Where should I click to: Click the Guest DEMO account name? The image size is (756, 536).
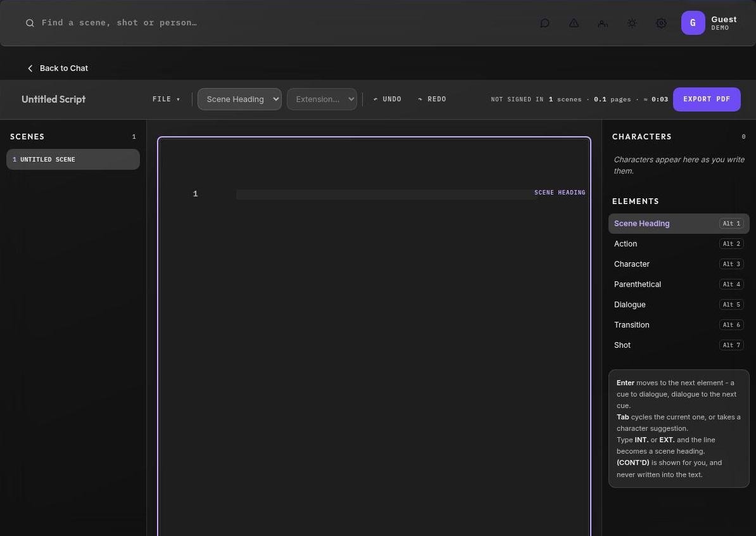tap(724, 23)
